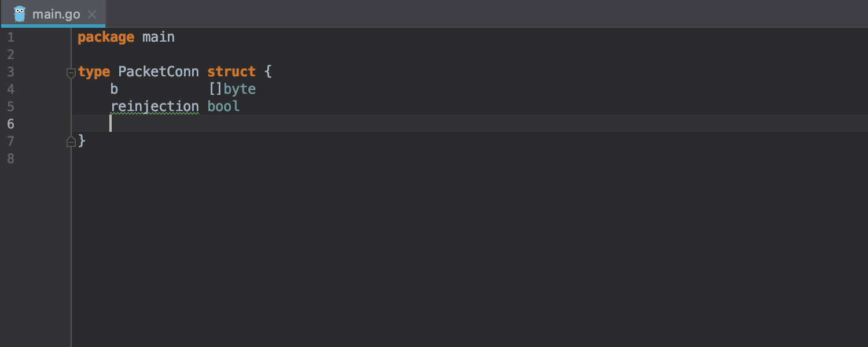
Task: Click the type keyword on line 3
Action: point(94,72)
